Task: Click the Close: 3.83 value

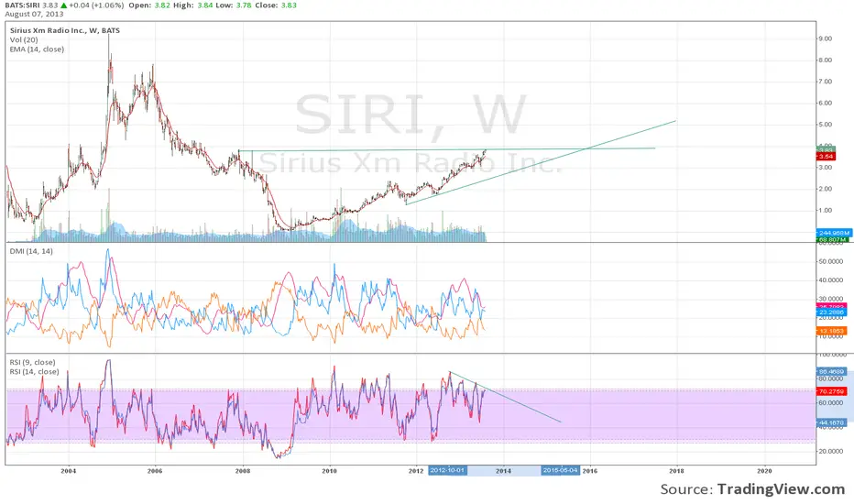Action: (x=277, y=5)
